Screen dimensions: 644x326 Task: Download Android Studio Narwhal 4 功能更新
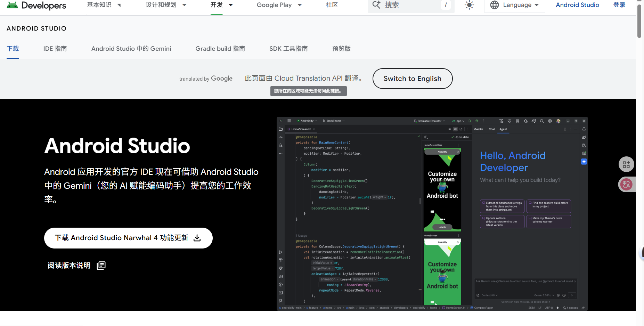128,238
